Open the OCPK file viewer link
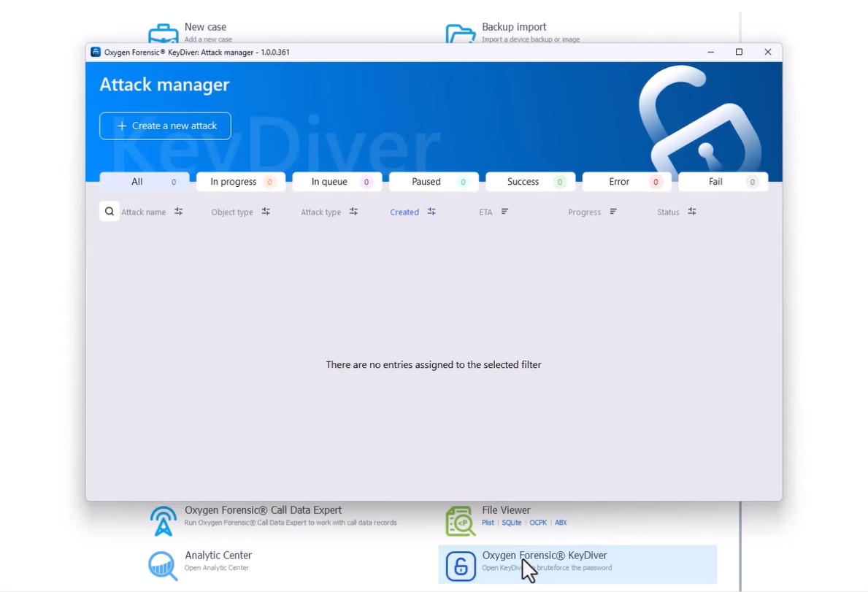 coord(538,522)
